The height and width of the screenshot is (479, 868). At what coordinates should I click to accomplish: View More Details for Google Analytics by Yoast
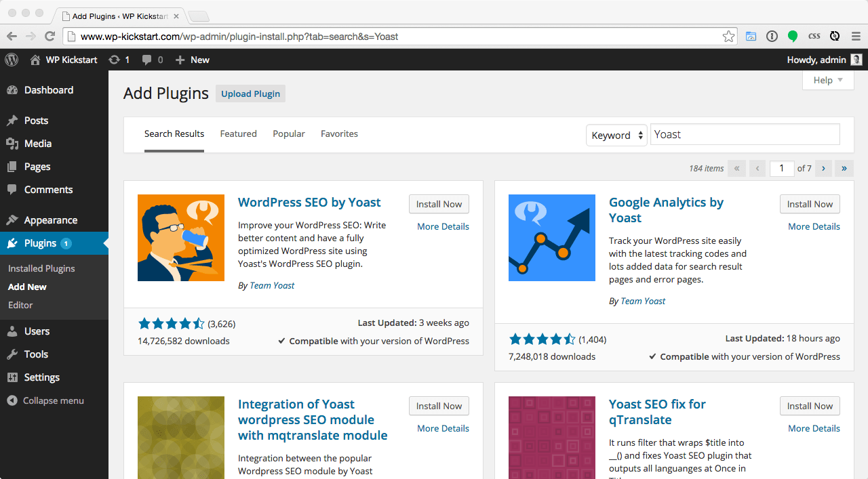coord(814,226)
